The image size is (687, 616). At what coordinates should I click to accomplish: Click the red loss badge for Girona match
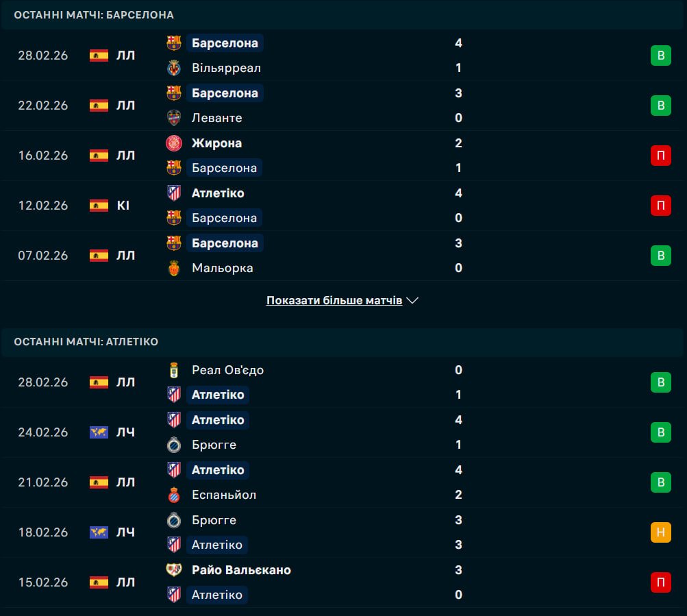[x=660, y=156]
